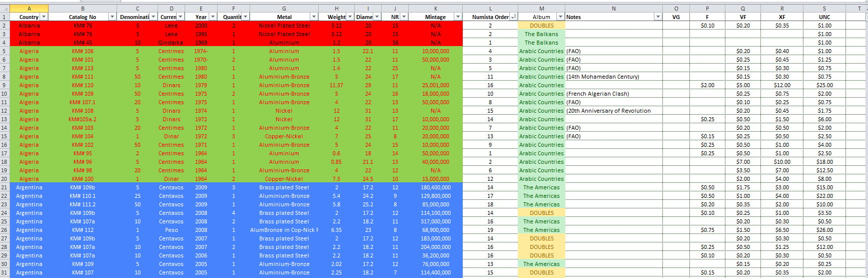This screenshot has height=278, width=868.
Task: Select the 25,001,000 mintage cell
Action: coord(435,85)
